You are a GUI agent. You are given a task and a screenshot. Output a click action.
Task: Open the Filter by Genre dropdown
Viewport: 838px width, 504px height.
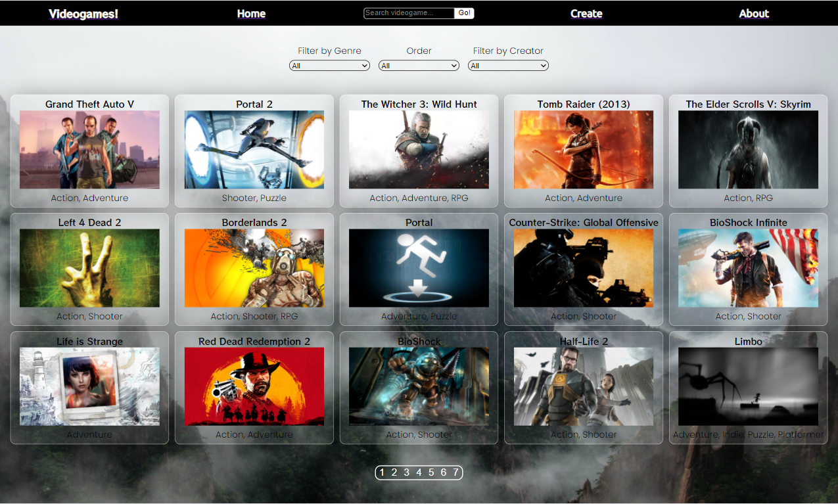[329, 66]
